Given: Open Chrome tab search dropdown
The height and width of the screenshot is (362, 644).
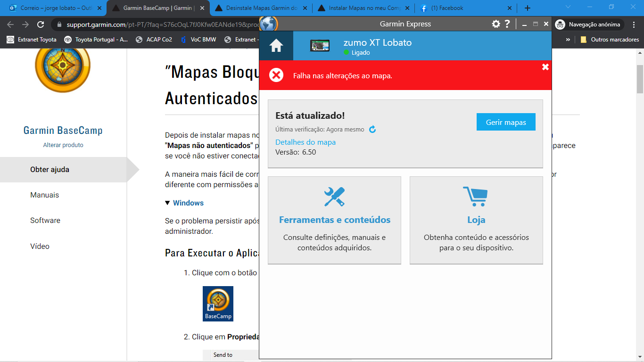Looking at the screenshot, I should (x=568, y=7).
